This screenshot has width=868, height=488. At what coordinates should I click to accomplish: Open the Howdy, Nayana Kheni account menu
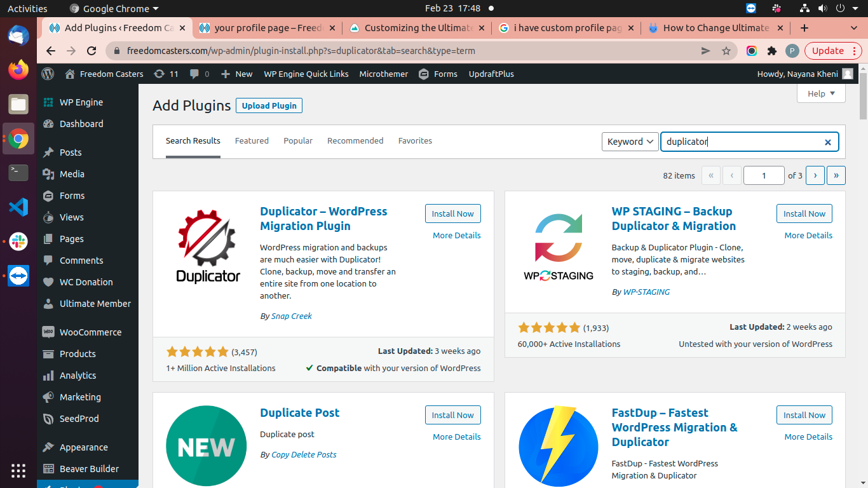tap(805, 74)
